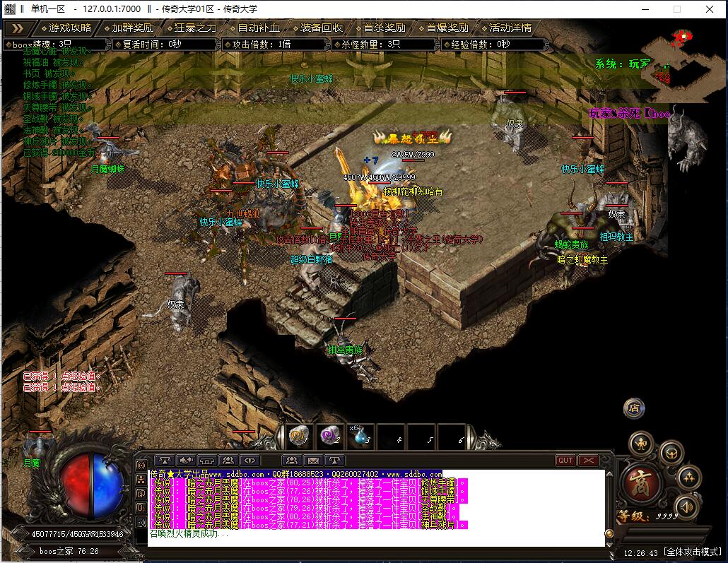Click the friends icon left of envelope
Screen dimensions: 728x563
pyautogui.click(x=292, y=461)
